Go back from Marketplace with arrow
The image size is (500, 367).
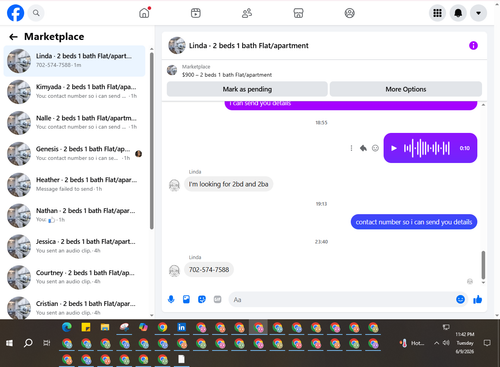(13, 37)
